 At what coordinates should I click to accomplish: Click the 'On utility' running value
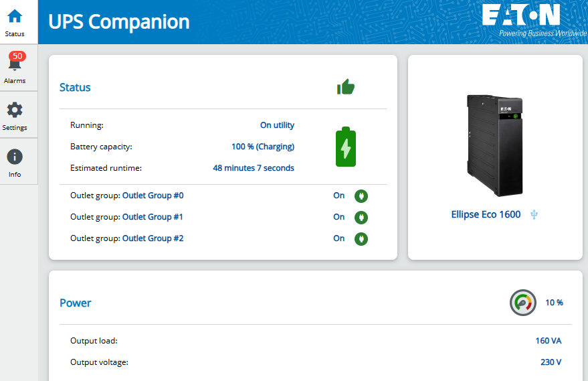point(277,125)
